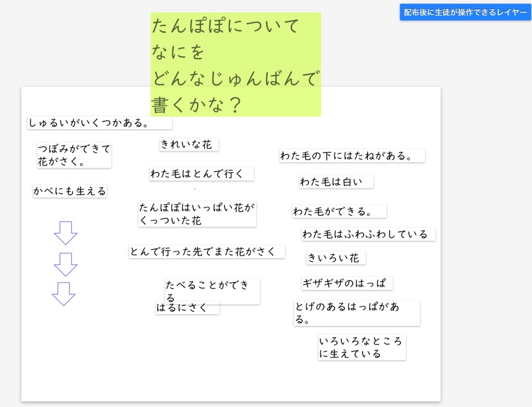Screen dimensions: 532x407
Task: Select the かべにも生える card
Action: tap(70, 191)
